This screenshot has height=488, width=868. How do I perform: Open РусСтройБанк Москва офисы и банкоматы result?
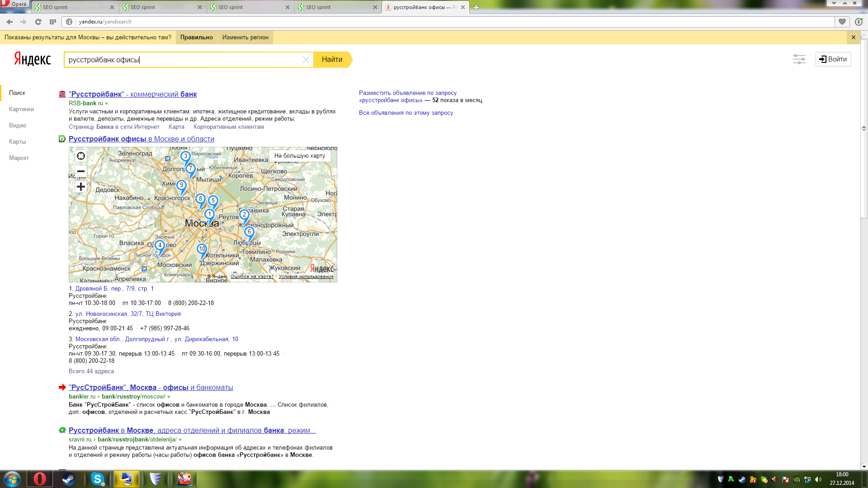tap(151, 388)
